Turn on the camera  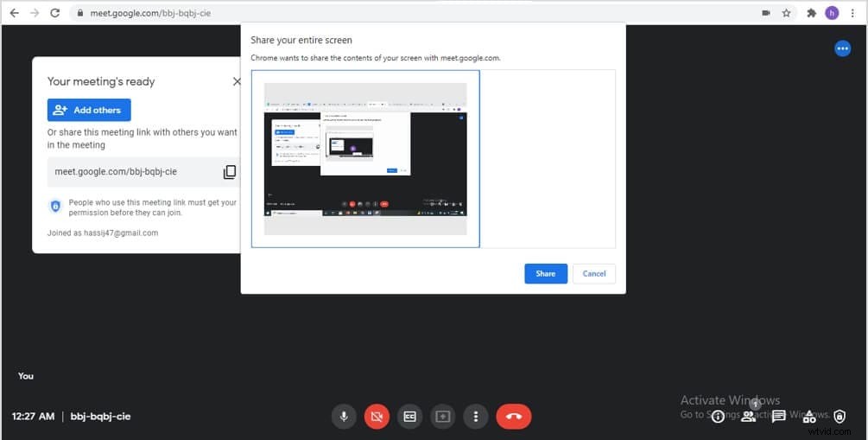(377, 417)
